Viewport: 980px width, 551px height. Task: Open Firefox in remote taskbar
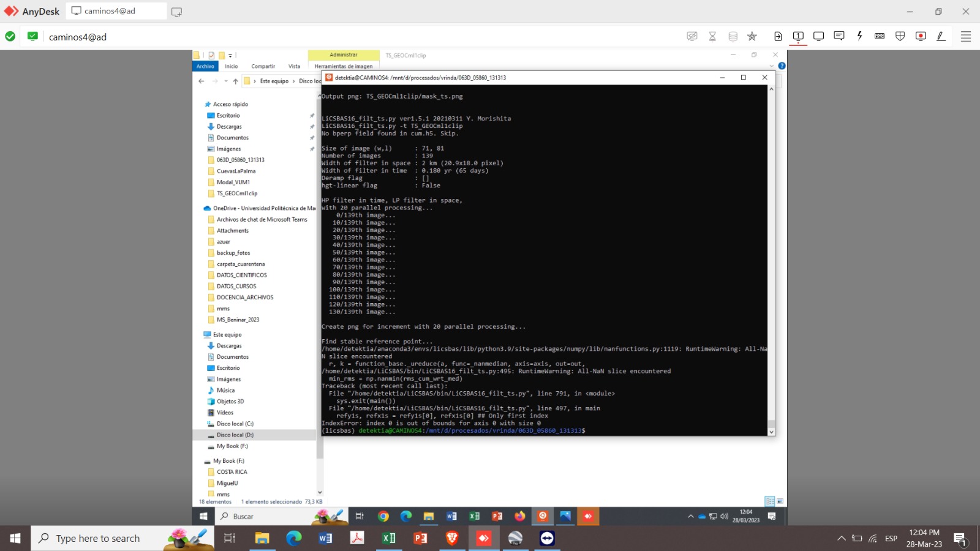tap(520, 516)
